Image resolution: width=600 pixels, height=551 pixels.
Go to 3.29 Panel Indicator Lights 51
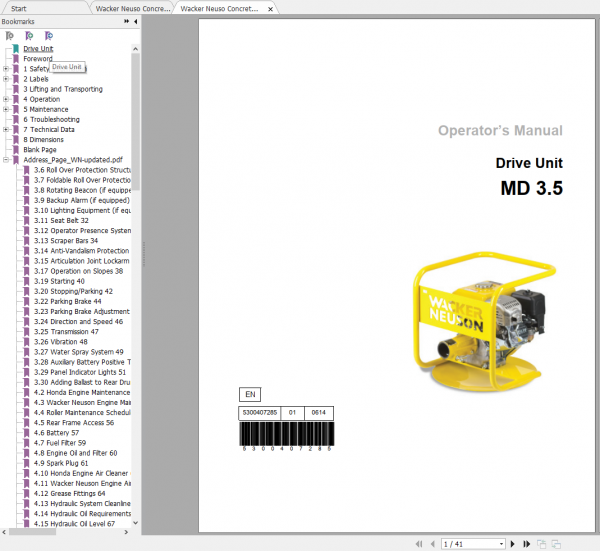click(x=80, y=372)
